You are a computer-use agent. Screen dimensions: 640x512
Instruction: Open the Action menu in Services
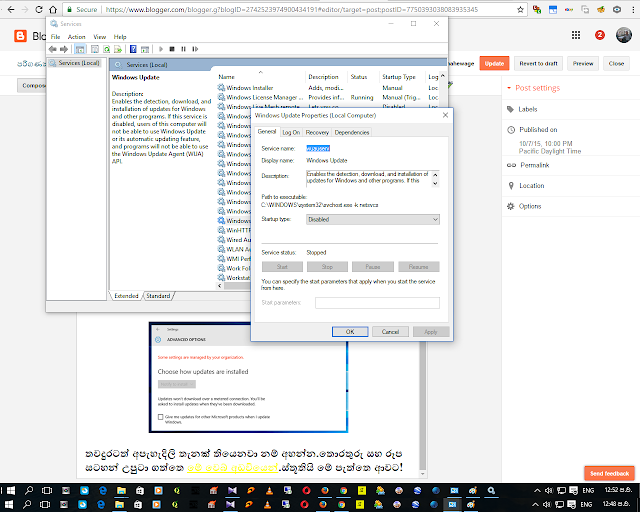(x=76, y=37)
